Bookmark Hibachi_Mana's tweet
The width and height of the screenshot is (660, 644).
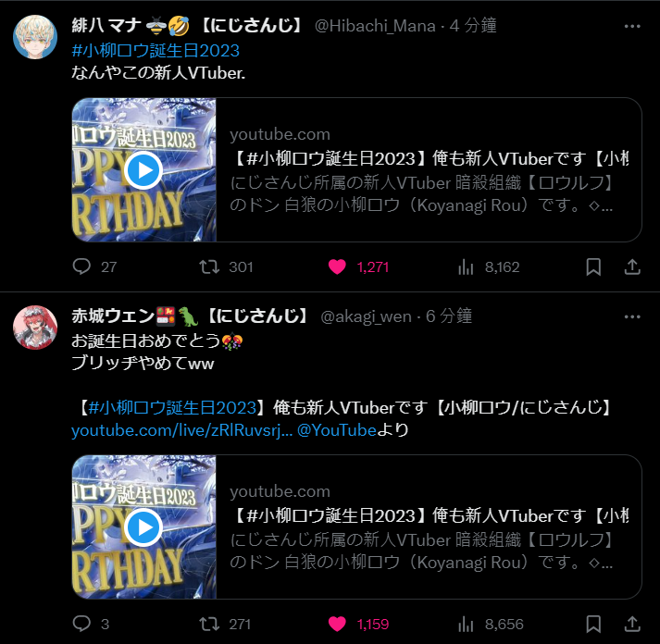[593, 266]
